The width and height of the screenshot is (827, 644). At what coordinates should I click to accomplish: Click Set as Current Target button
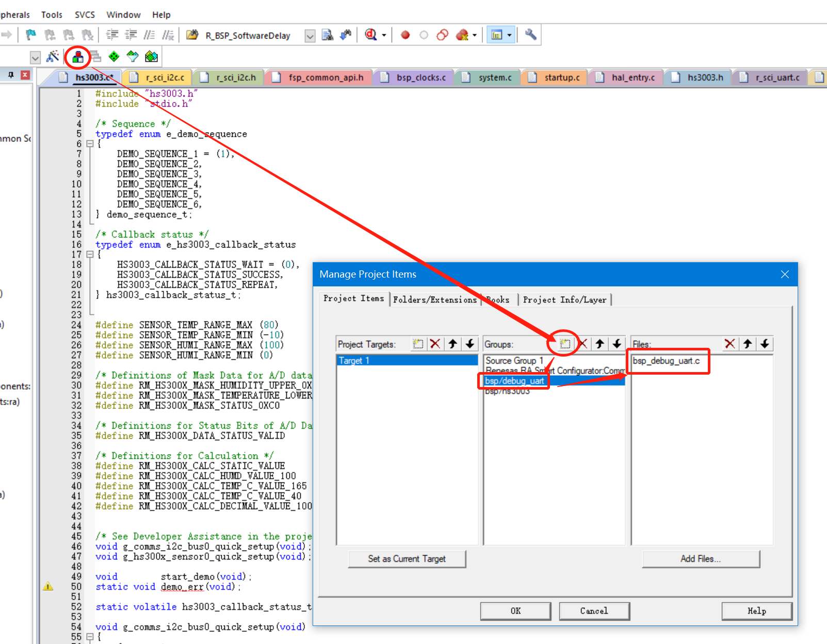click(x=407, y=559)
